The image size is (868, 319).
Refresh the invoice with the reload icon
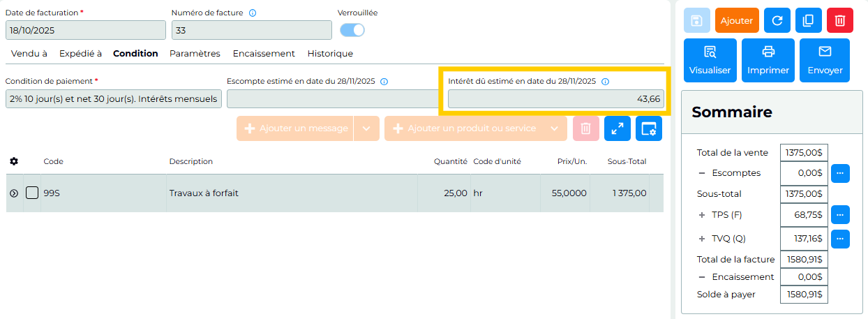coord(777,20)
